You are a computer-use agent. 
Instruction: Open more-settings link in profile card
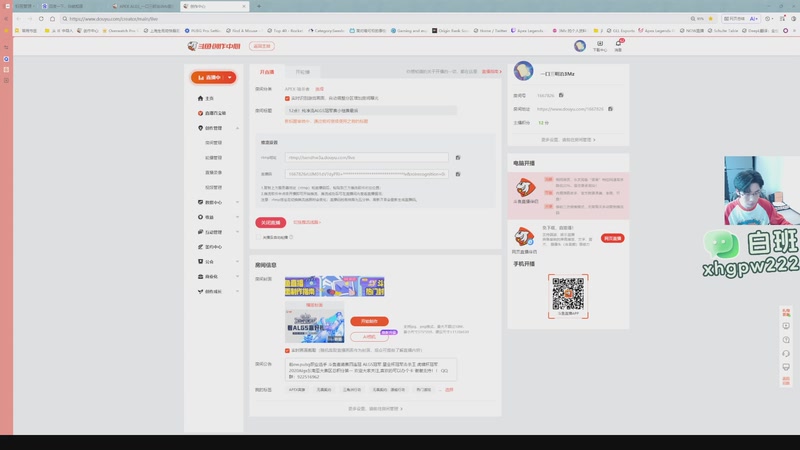(x=568, y=139)
